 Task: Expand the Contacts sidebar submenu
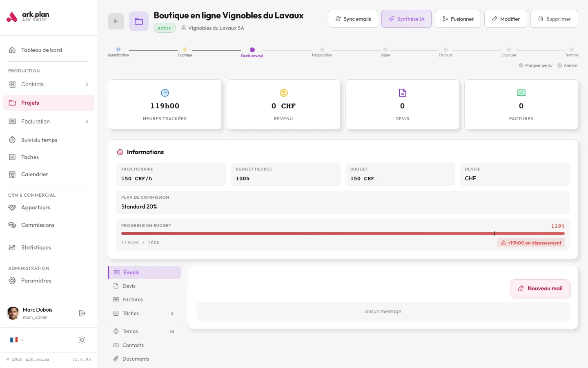point(87,84)
